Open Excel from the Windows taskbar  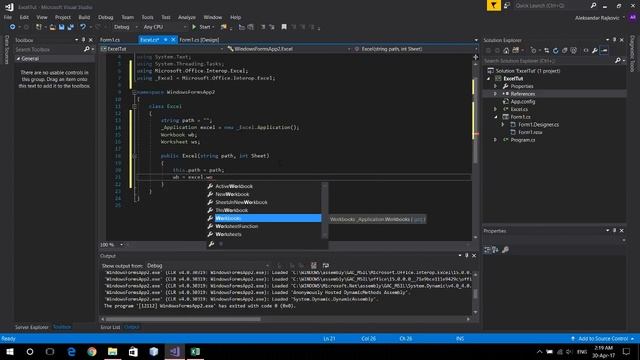tap(195, 351)
